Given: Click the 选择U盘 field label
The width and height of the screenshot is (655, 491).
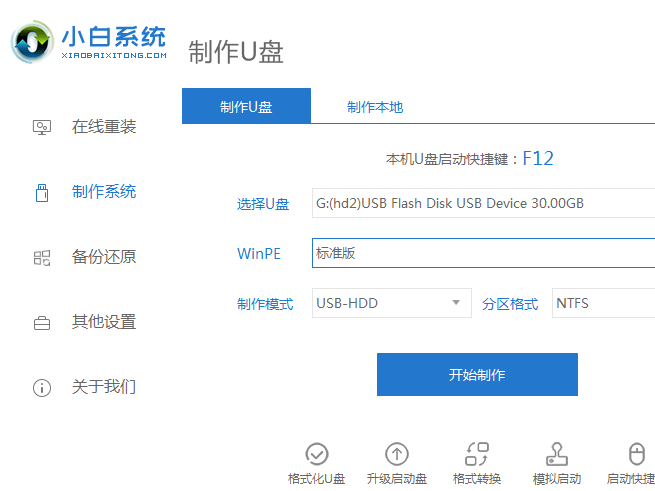Looking at the screenshot, I should 263,204.
